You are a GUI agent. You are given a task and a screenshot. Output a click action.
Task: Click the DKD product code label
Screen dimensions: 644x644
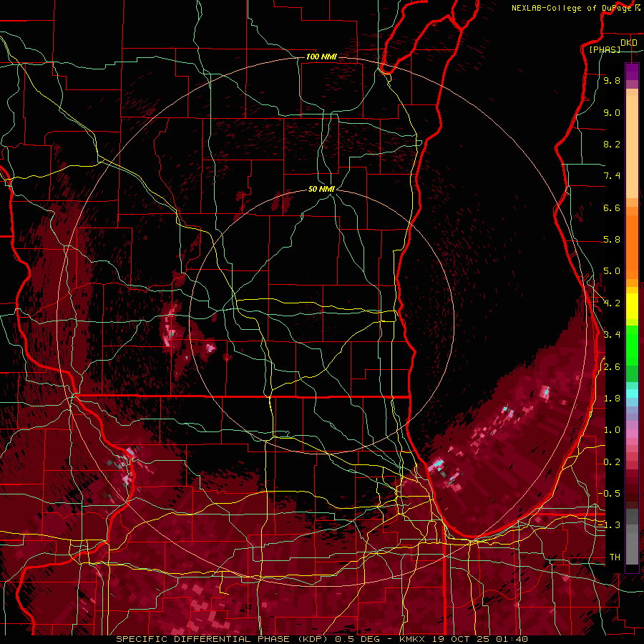point(629,43)
